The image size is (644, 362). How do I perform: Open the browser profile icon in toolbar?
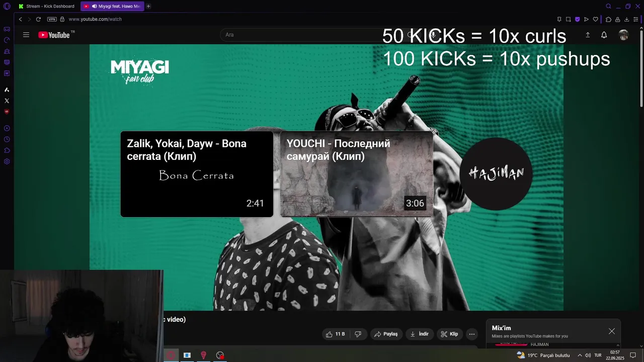pyautogui.click(x=617, y=19)
